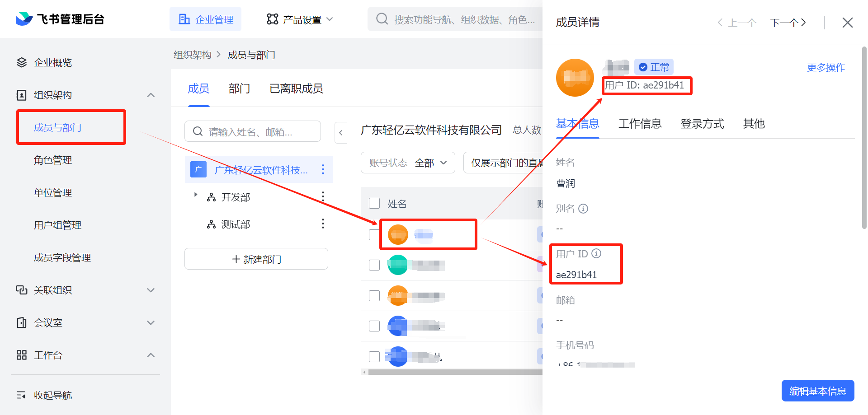This screenshot has height=415, width=868.
Task: Switch to the 已离职成员 tab
Action: click(296, 89)
